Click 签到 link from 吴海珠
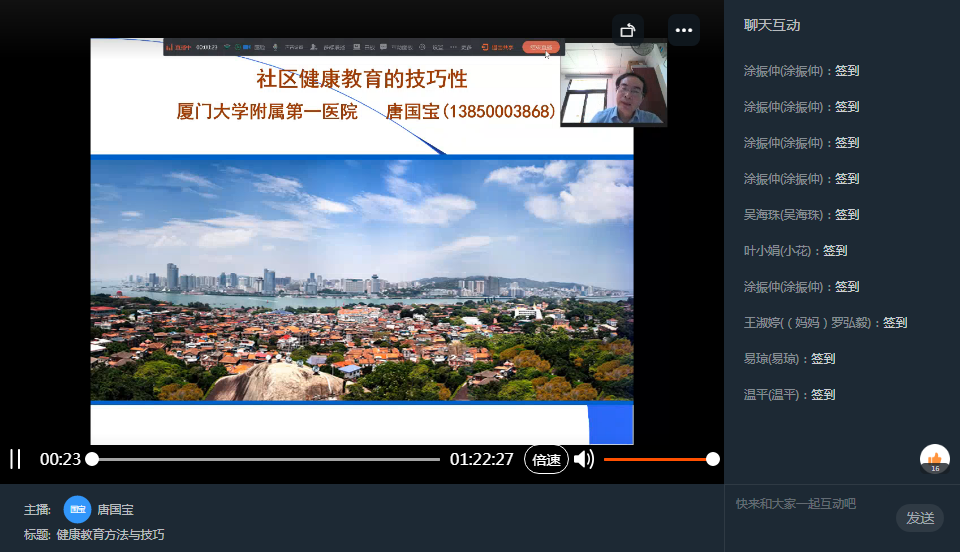Image resolution: width=960 pixels, height=552 pixels. 847,215
